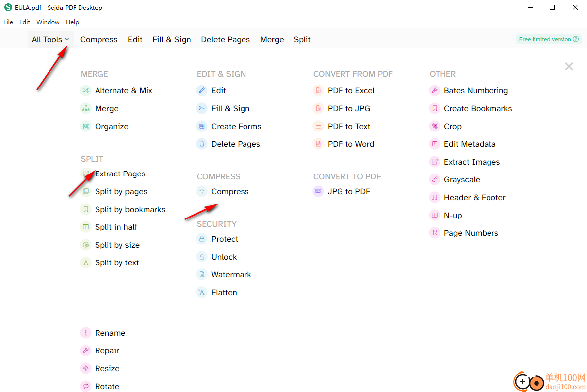The width and height of the screenshot is (587, 392).
Task: Collapse the All Tools dropdown
Action: click(50, 39)
